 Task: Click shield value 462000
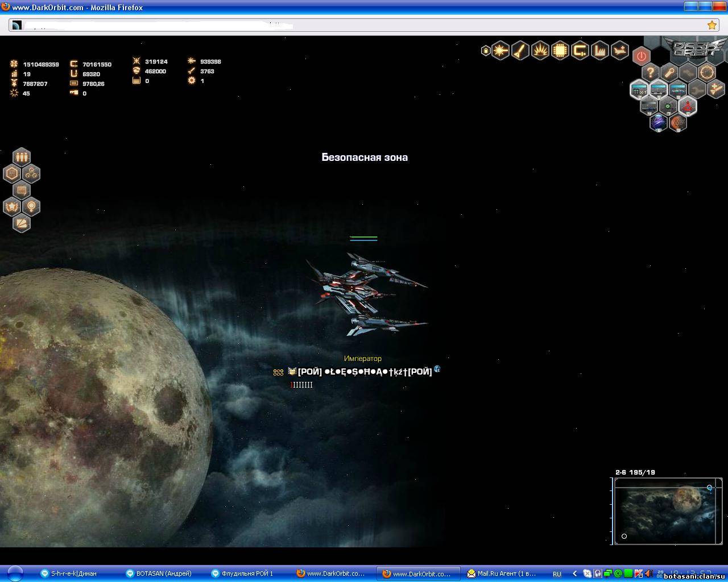tap(155, 71)
